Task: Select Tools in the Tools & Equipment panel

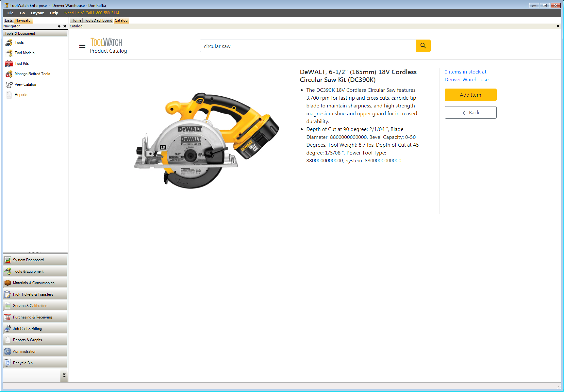Action: point(19,42)
